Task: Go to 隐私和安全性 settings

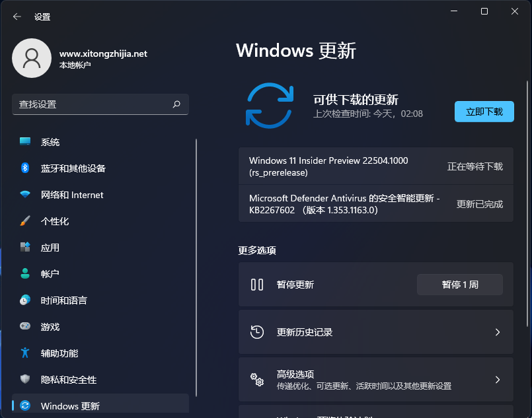Action: (x=100, y=380)
